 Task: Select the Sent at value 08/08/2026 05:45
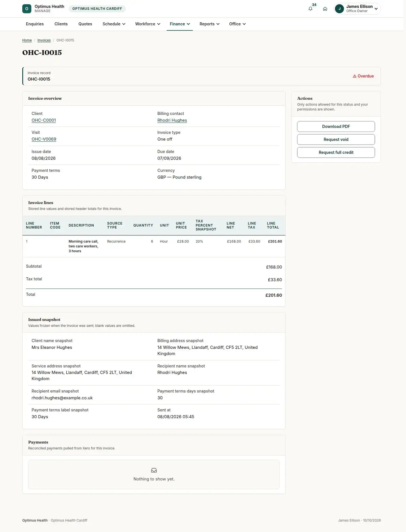(x=176, y=417)
